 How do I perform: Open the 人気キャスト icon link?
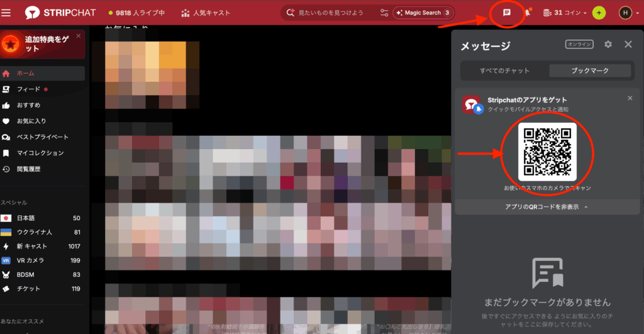click(206, 13)
